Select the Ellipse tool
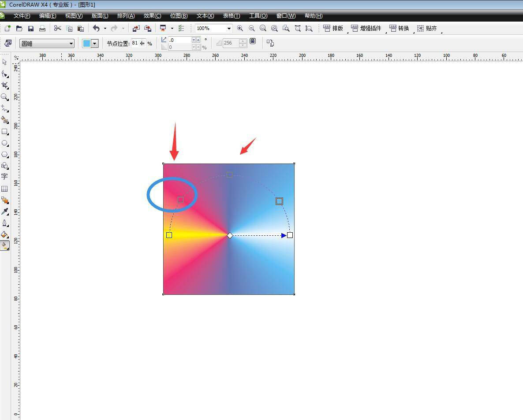 (5, 143)
